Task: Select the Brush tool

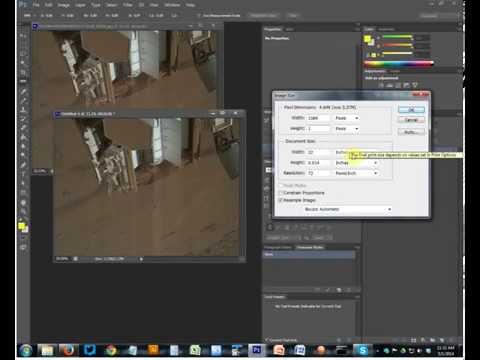Action: point(23,100)
